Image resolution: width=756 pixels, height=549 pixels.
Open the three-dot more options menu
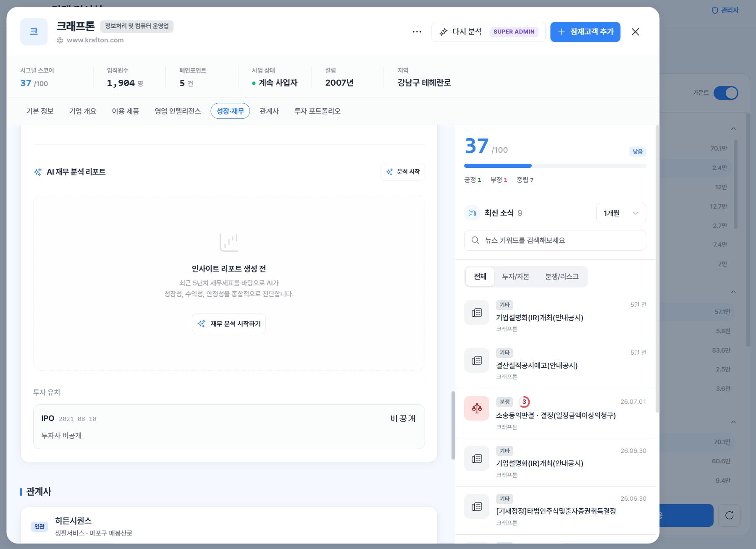tap(417, 32)
